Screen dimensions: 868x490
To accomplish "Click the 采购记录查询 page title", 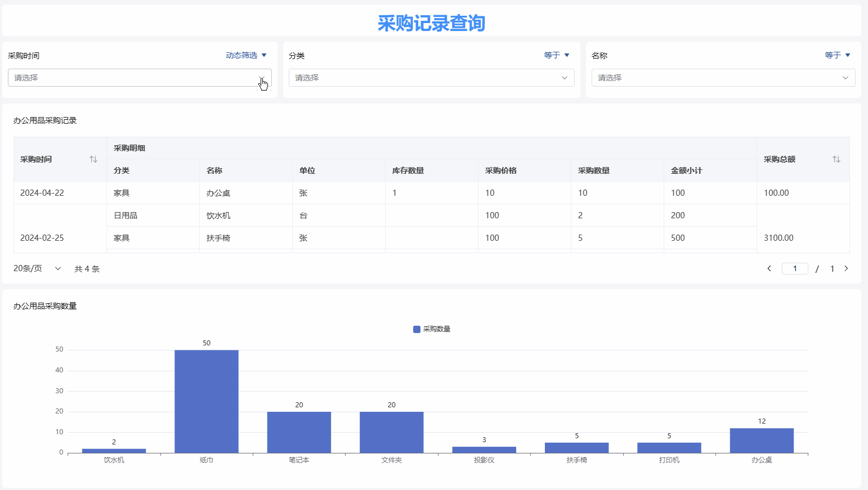I will [x=431, y=23].
